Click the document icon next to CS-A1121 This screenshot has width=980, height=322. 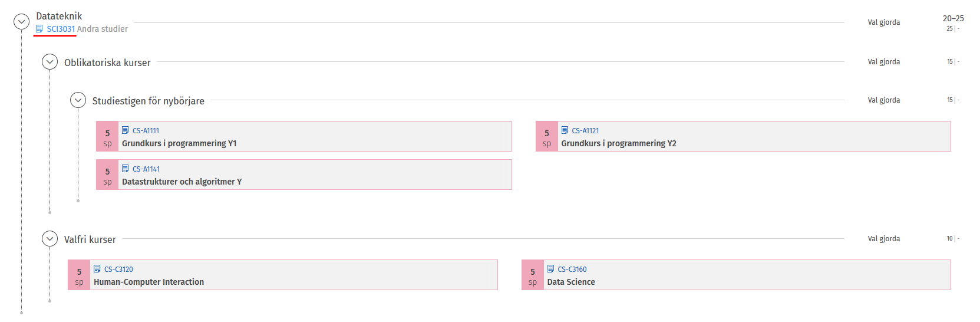[x=565, y=130]
